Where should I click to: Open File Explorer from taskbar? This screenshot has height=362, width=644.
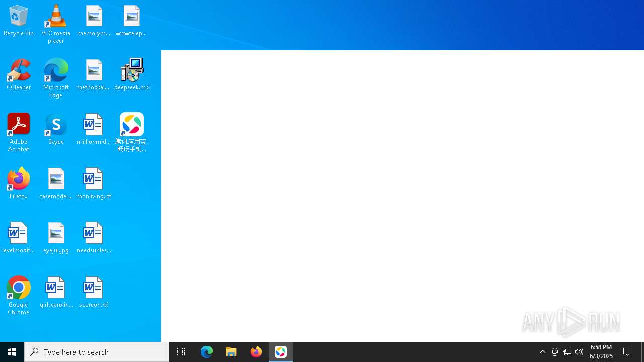point(231,352)
